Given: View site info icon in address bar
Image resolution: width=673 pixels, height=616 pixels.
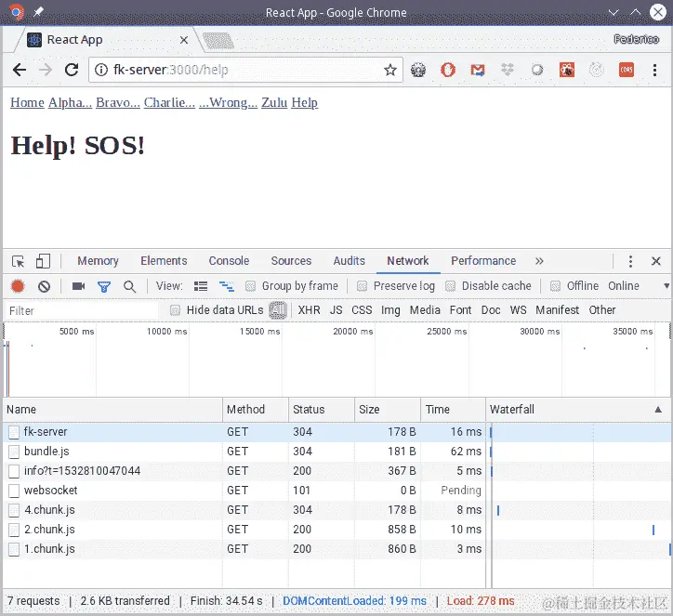Looking at the screenshot, I should (101, 70).
